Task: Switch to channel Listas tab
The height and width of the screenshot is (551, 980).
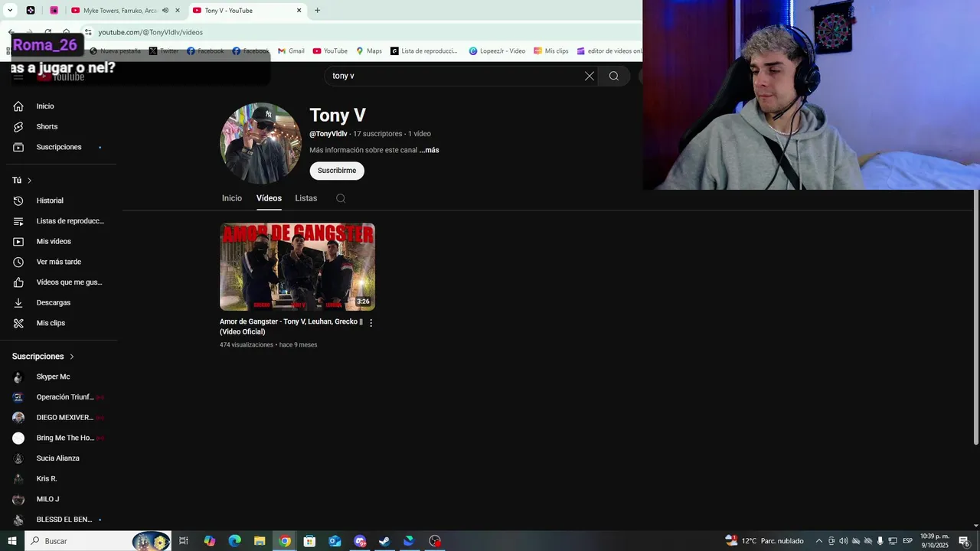Action: point(306,198)
